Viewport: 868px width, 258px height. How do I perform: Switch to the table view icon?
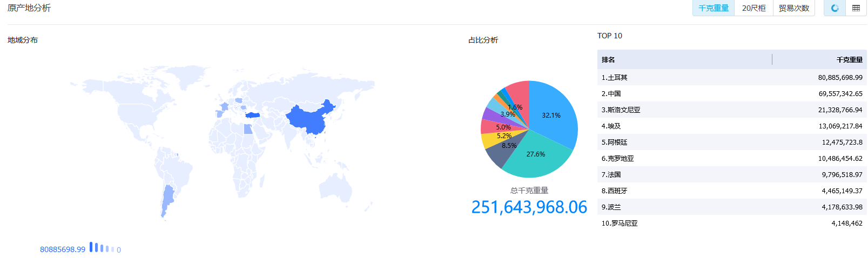click(x=856, y=8)
